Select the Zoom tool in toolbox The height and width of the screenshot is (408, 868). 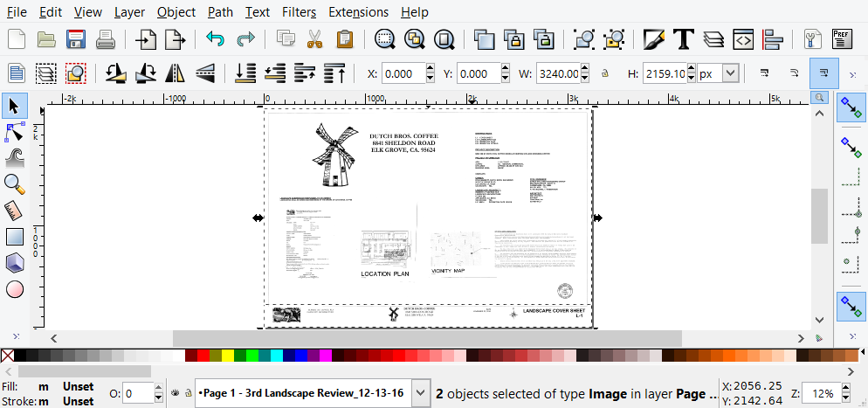[15, 183]
